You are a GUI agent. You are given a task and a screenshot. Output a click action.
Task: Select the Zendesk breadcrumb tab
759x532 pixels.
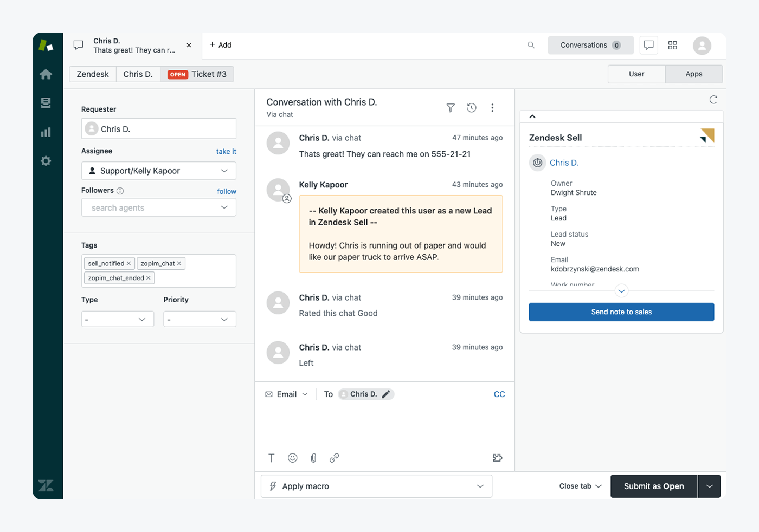click(93, 74)
